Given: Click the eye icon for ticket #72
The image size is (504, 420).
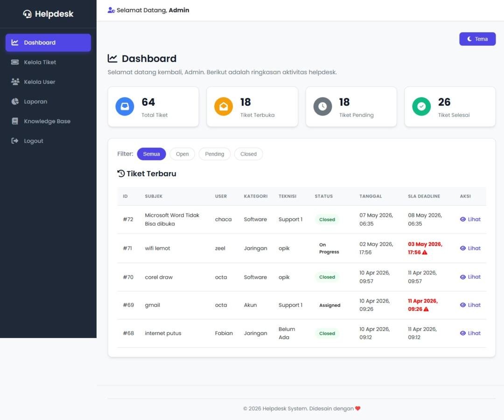Looking at the screenshot, I should pyautogui.click(x=463, y=219).
